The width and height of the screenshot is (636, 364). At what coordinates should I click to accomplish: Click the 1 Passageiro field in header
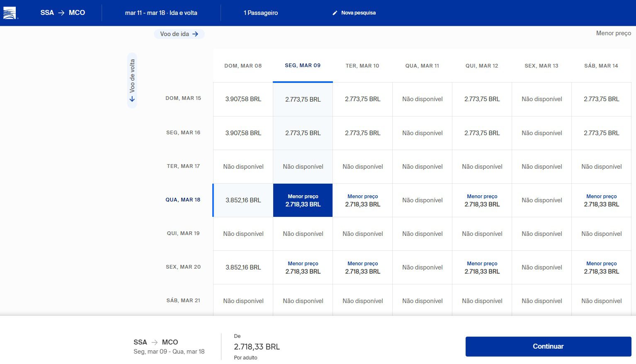pyautogui.click(x=261, y=13)
